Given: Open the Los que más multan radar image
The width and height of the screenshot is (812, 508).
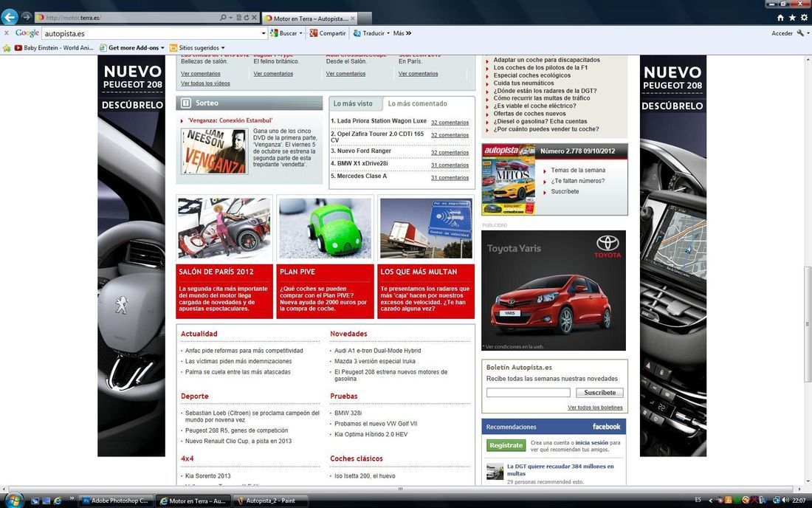Looking at the screenshot, I should coord(426,228).
